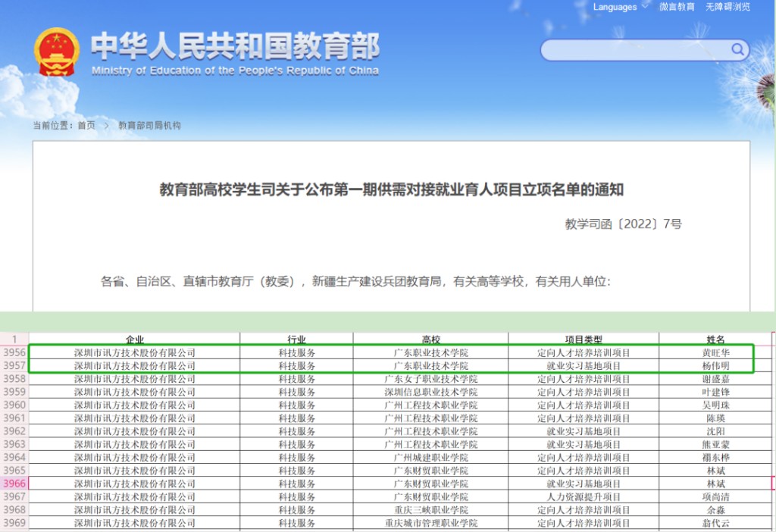Click the national emblem logo
Viewport: 776px width, 532px height.
tap(57, 52)
